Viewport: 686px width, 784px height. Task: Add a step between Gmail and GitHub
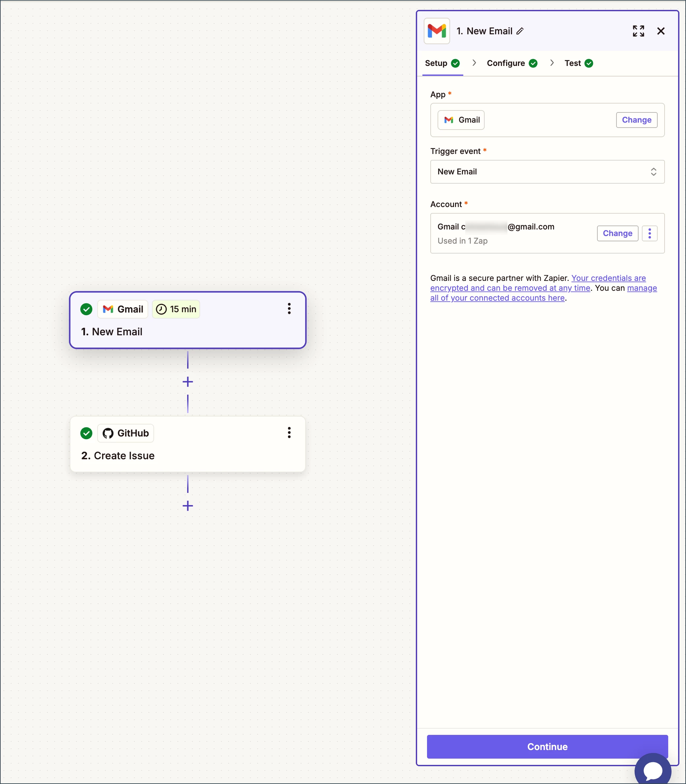pyautogui.click(x=187, y=381)
